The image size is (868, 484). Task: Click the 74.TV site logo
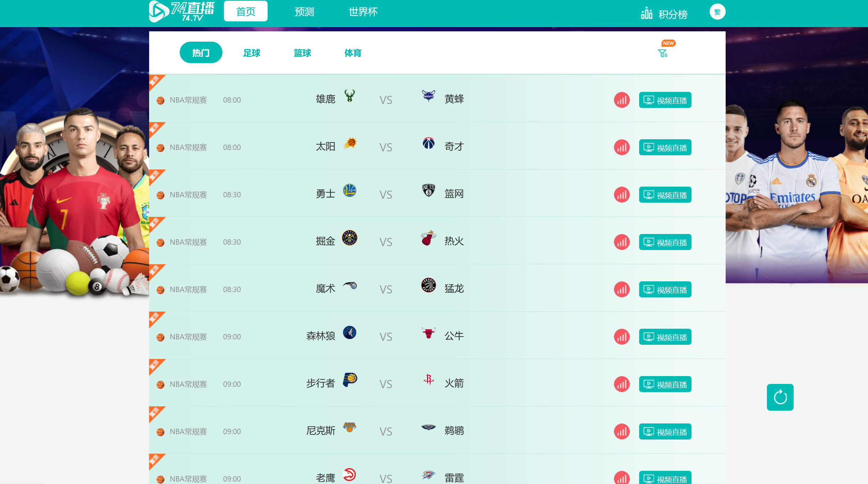click(x=182, y=12)
